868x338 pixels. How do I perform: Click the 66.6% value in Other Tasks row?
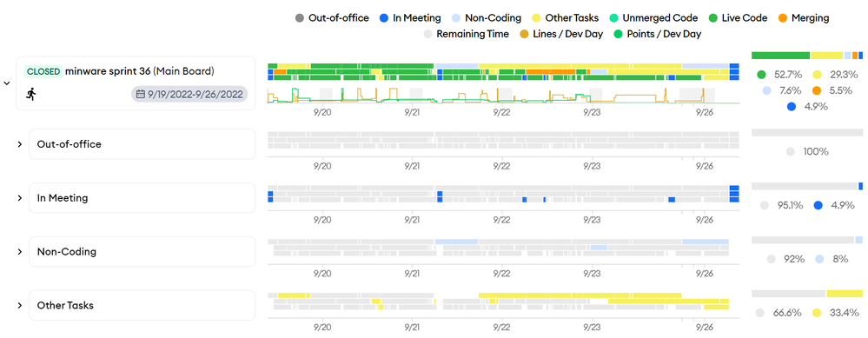tap(787, 313)
